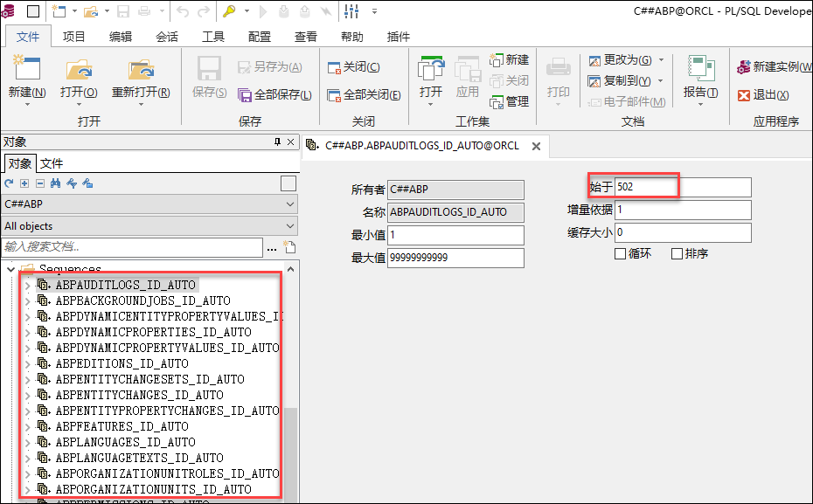This screenshot has width=813, height=504.
Task: Select the 对象 tab in object panel
Action: (x=20, y=163)
